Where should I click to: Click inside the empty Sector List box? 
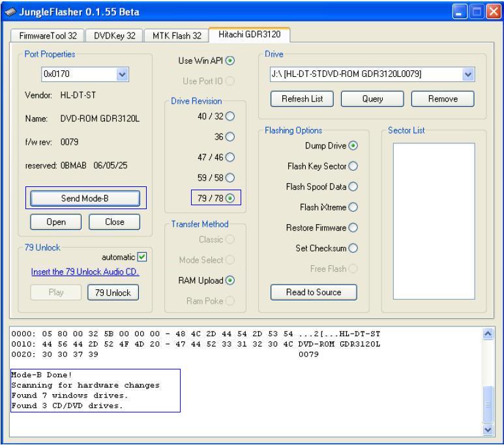click(x=434, y=221)
